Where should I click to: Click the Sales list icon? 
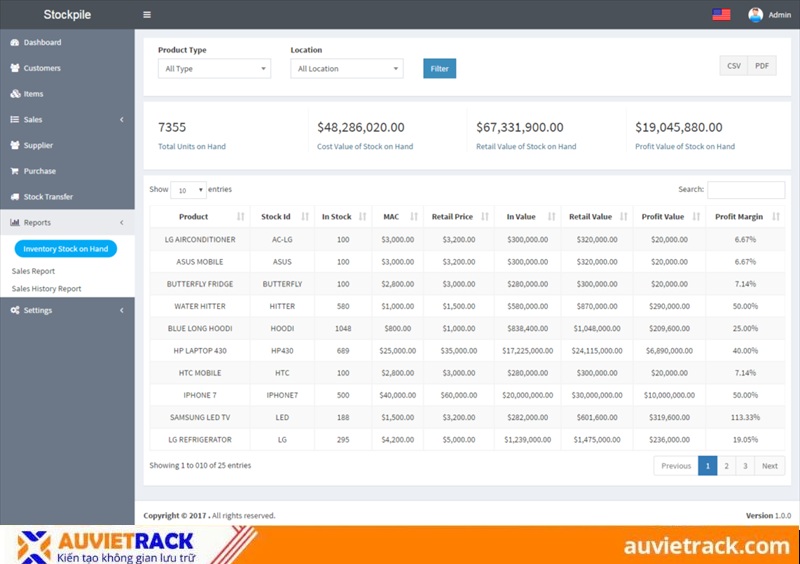pyautogui.click(x=15, y=119)
